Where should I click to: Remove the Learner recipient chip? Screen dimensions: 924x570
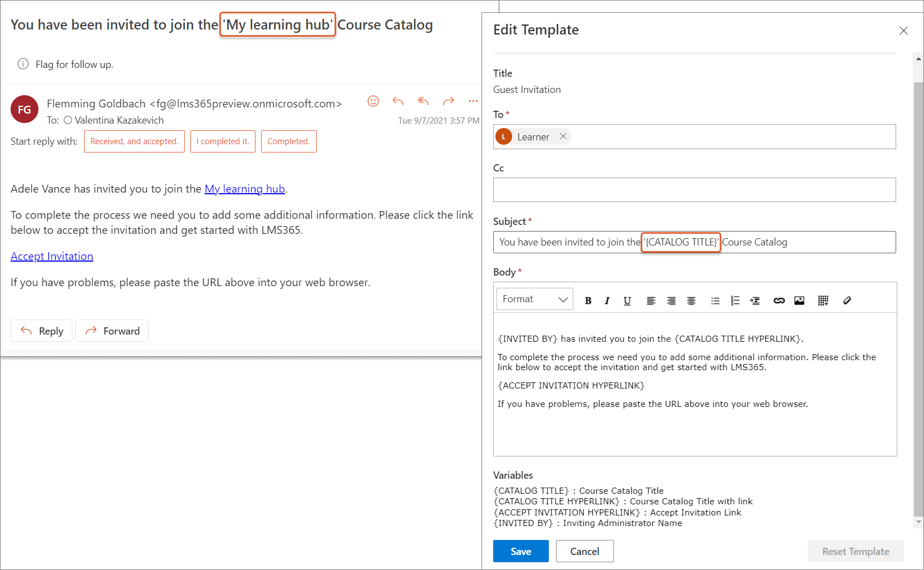coord(563,136)
